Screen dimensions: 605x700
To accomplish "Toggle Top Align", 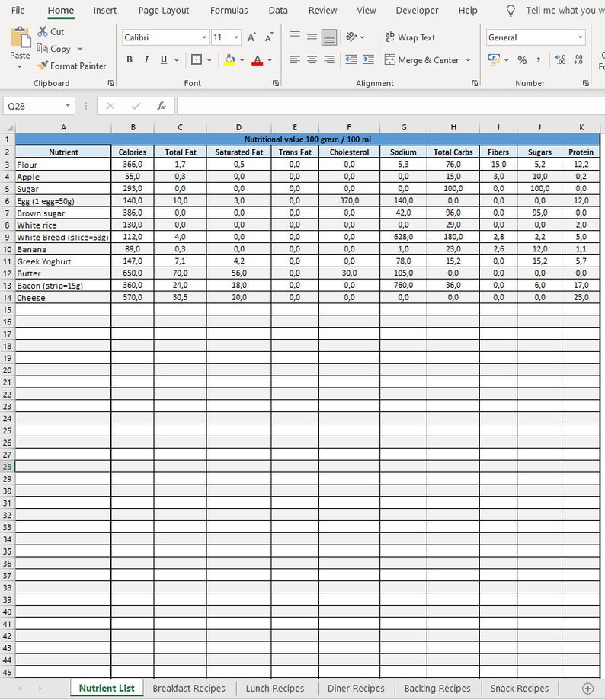I will [295, 36].
